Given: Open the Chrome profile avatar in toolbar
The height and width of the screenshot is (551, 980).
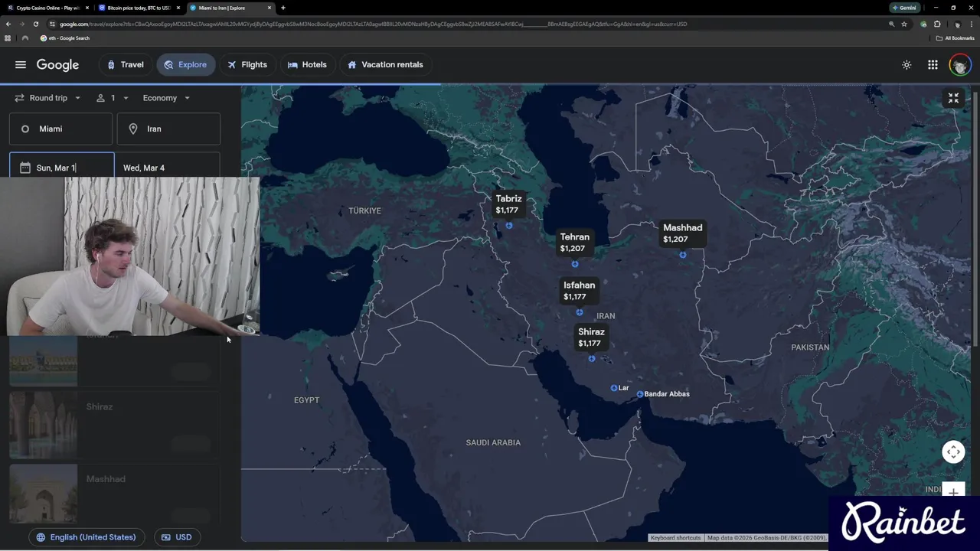Looking at the screenshot, I should (x=958, y=24).
